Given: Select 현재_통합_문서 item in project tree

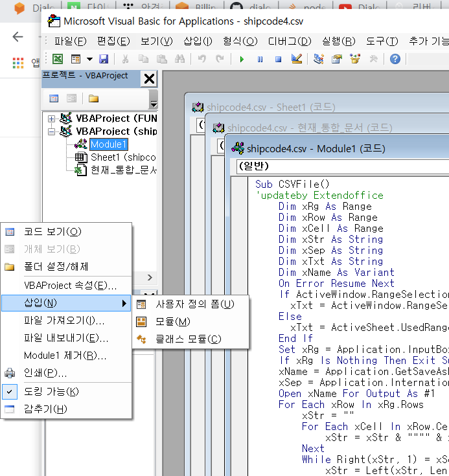Looking at the screenshot, I should coord(123,170).
